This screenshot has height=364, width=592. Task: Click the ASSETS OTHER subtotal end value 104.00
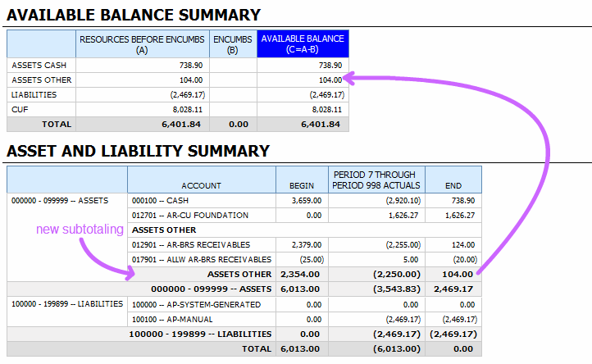tap(458, 274)
